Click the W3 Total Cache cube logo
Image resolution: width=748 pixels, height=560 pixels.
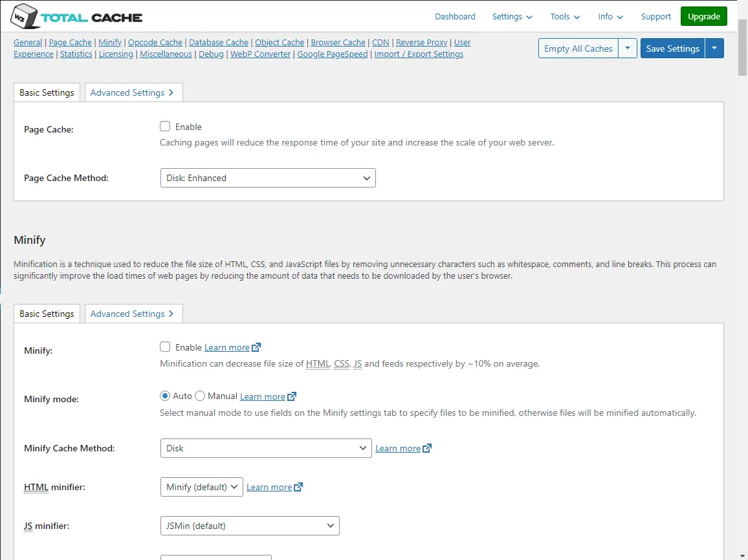click(x=24, y=16)
